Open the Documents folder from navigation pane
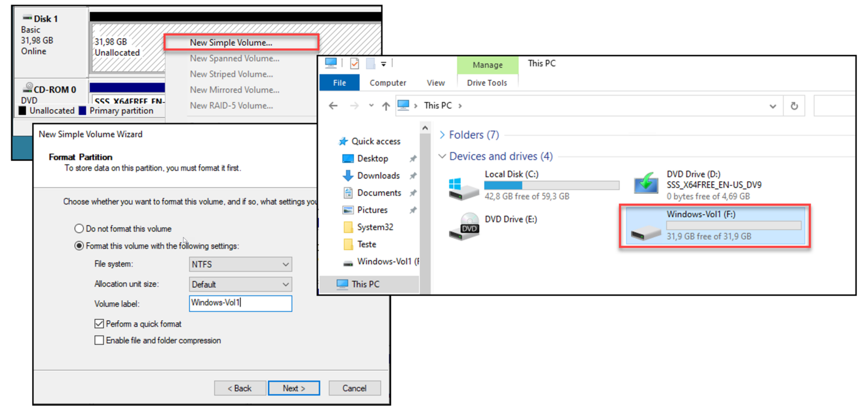Viewport: 868px width, 413px height. tap(379, 193)
